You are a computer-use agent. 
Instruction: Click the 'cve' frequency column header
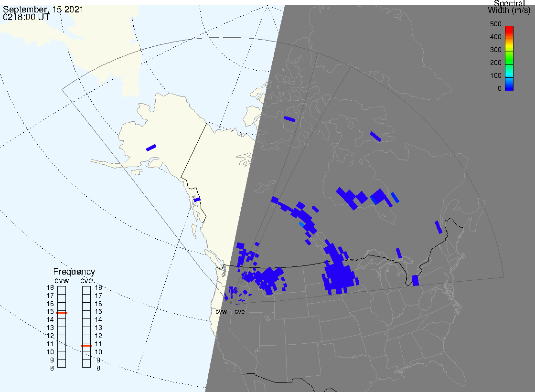tap(86, 280)
